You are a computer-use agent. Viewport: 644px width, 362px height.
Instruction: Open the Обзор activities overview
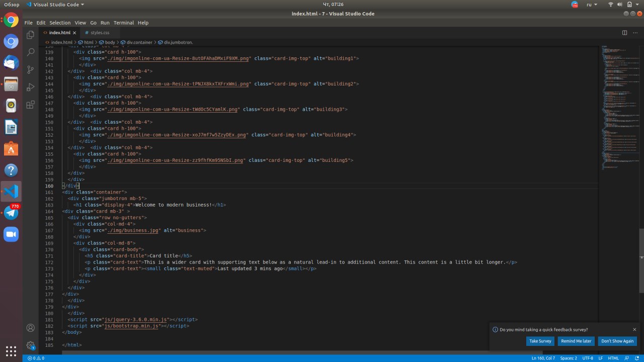click(11, 4)
